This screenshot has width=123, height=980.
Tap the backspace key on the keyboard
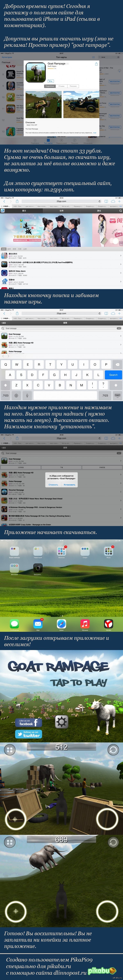click(x=117, y=364)
